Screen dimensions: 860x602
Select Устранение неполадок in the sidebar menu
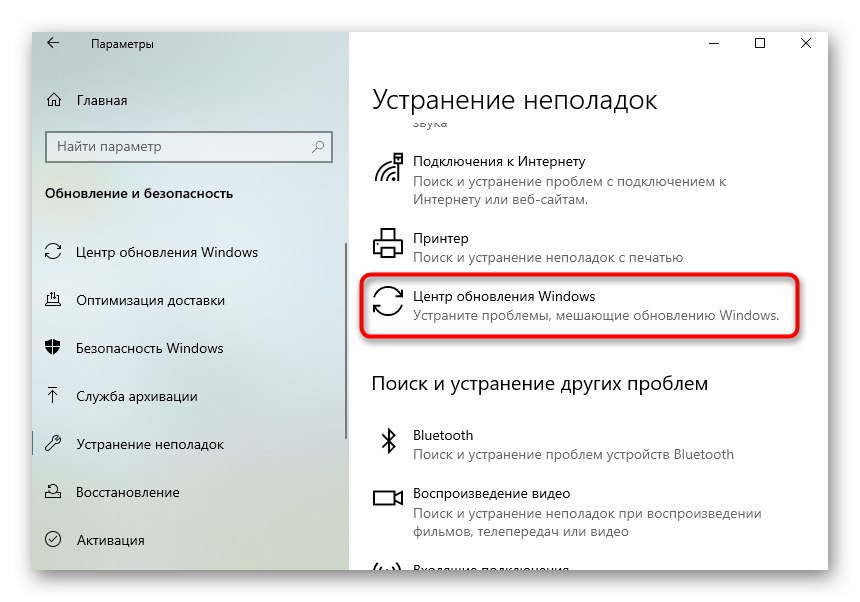[x=150, y=444]
